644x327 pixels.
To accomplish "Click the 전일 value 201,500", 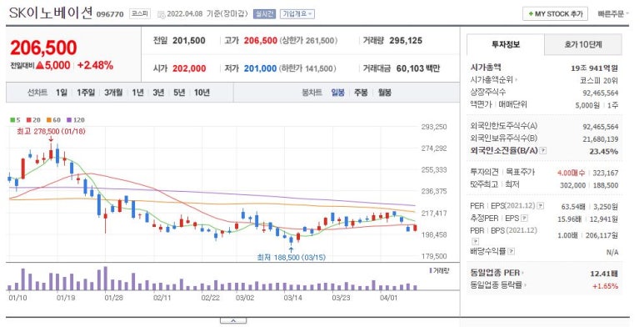I will [189, 40].
